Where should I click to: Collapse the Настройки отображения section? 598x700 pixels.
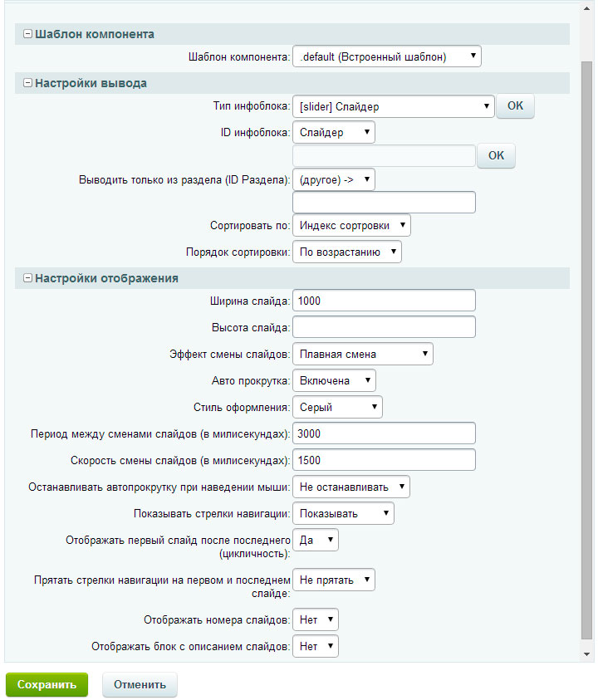(27, 278)
